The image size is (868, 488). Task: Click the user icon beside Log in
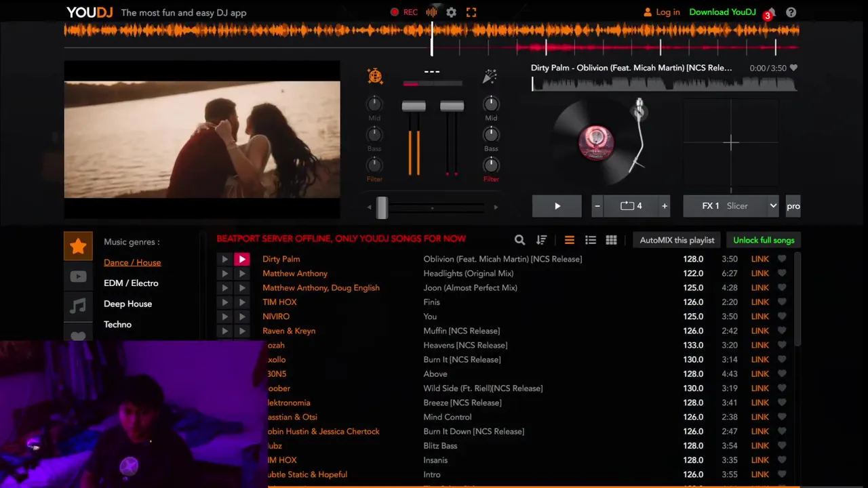[648, 12]
